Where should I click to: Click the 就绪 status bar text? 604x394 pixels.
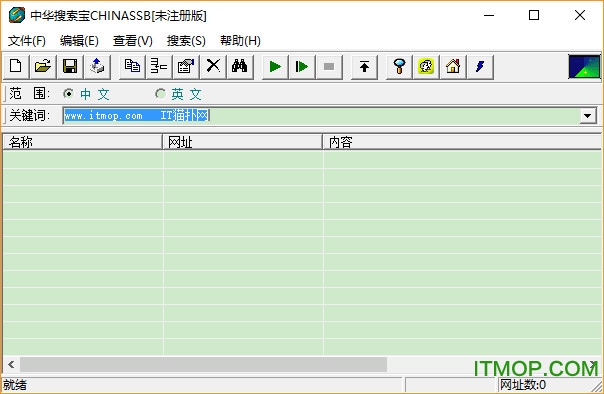15,385
